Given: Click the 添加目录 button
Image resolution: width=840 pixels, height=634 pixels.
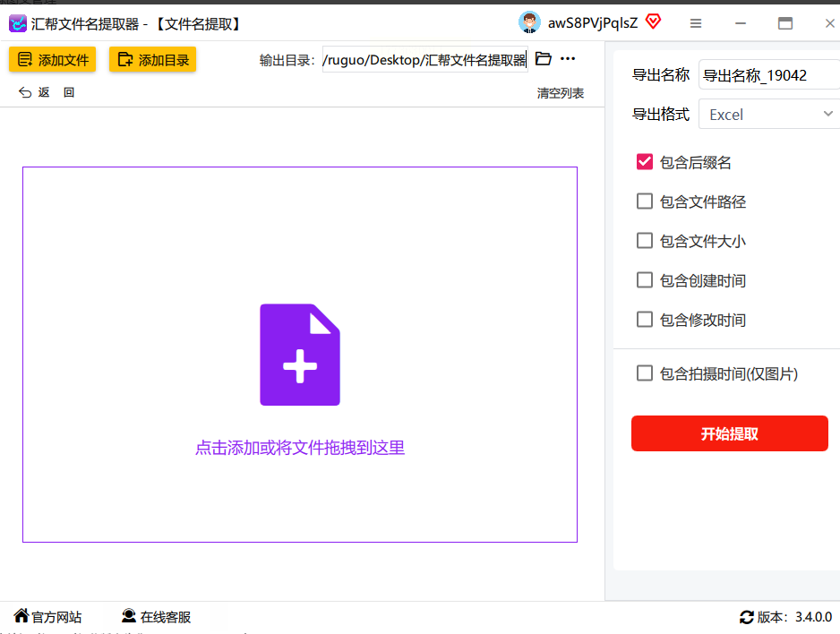Looking at the screenshot, I should point(152,60).
